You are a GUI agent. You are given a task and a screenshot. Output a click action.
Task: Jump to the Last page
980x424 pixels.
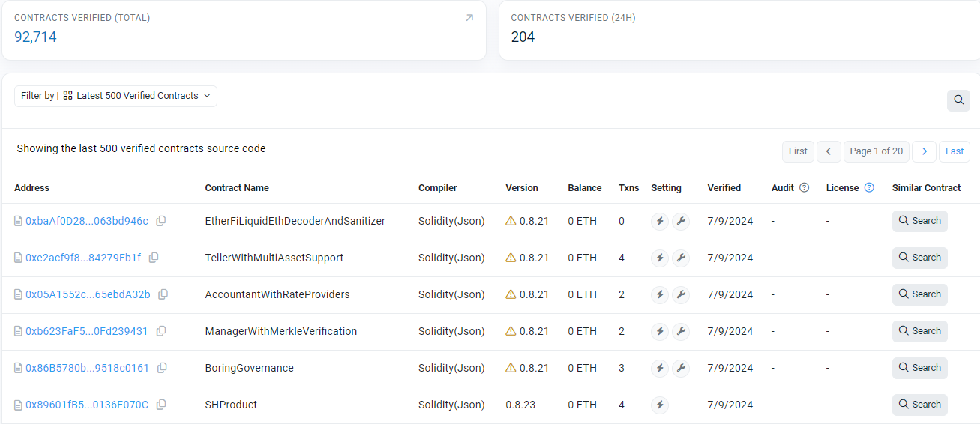pos(955,151)
